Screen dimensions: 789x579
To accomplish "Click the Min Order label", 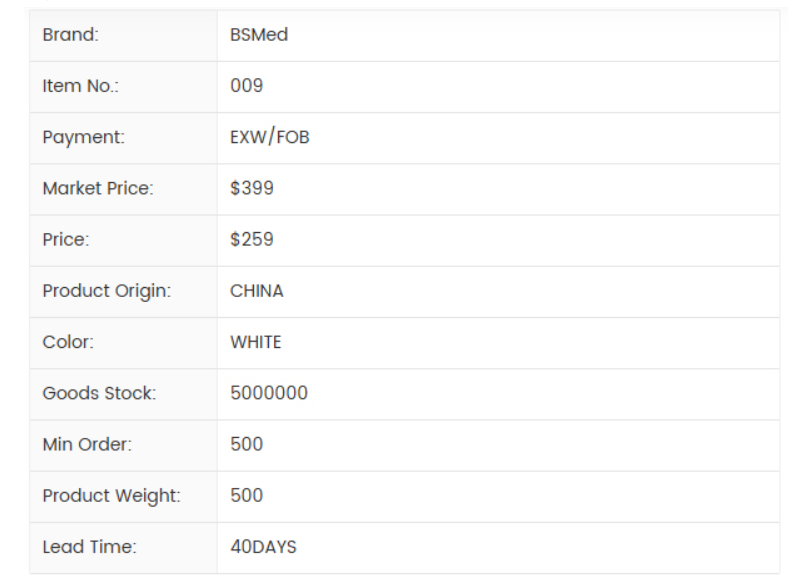I will (x=87, y=445).
